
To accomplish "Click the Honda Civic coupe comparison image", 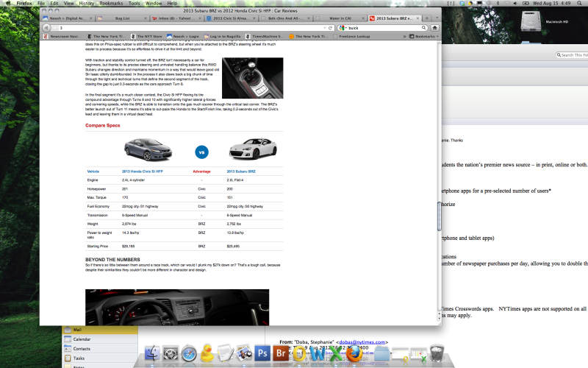I will (x=148, y=149).
